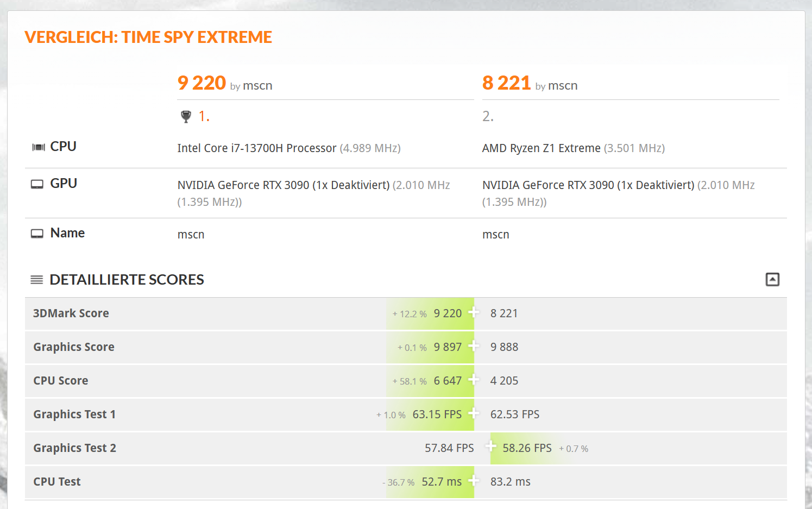Click the plus icon in CPU Test row
Viewport: 812px width, 509px height.
click(474, 480)
